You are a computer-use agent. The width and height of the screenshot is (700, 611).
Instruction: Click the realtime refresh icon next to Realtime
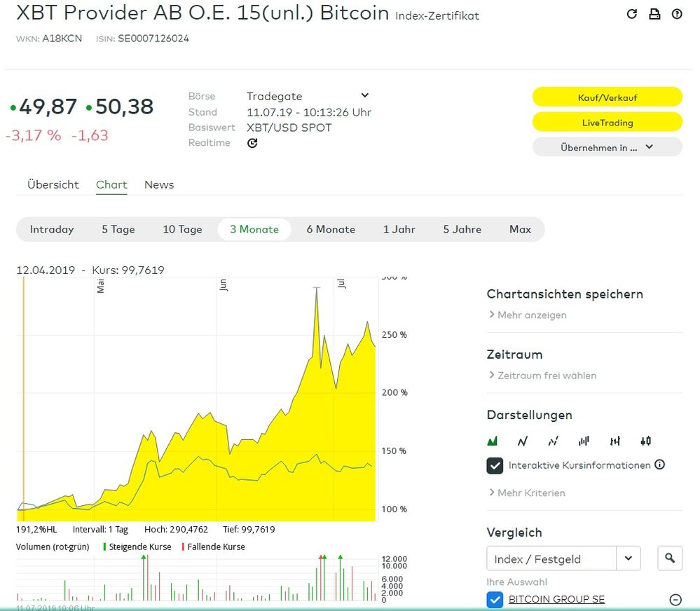click(252, 143)
